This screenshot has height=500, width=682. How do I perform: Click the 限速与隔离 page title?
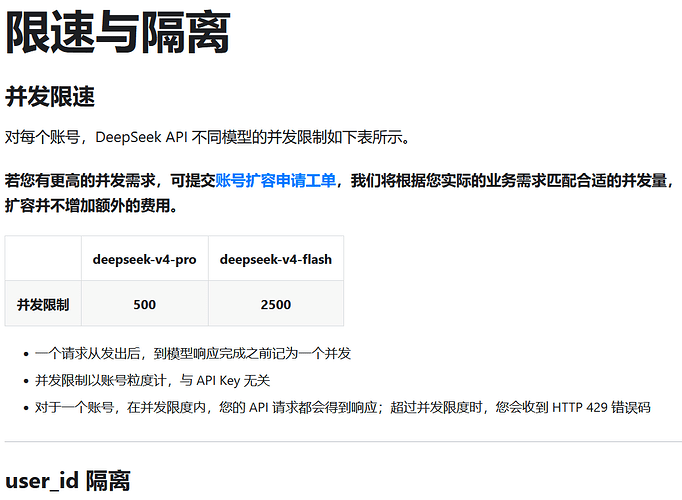(117, 33)
